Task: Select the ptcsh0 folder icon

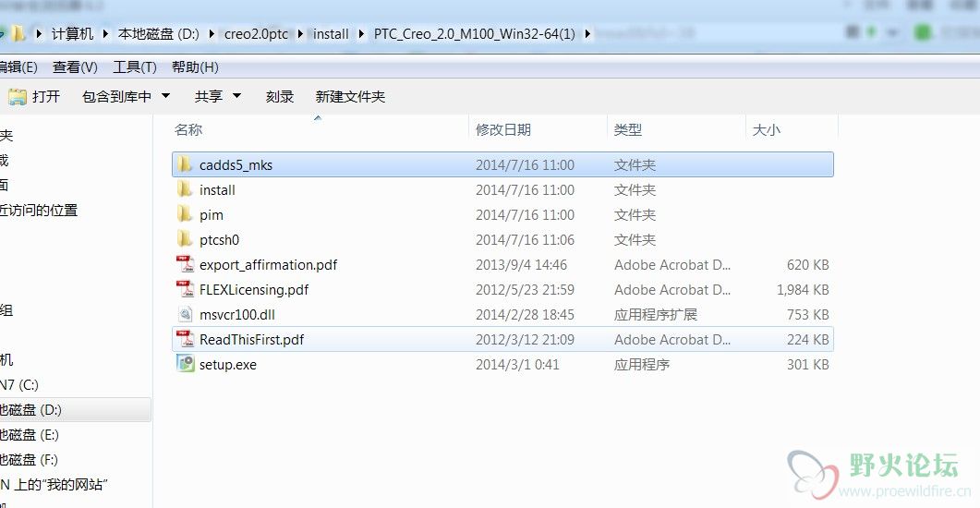Action: point(185,239)
